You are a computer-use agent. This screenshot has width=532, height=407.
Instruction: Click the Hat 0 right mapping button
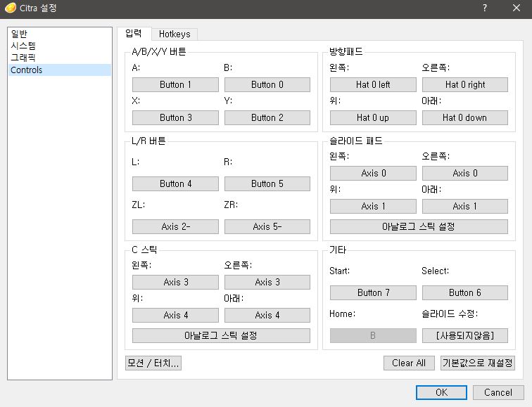[x=465, y=85]
